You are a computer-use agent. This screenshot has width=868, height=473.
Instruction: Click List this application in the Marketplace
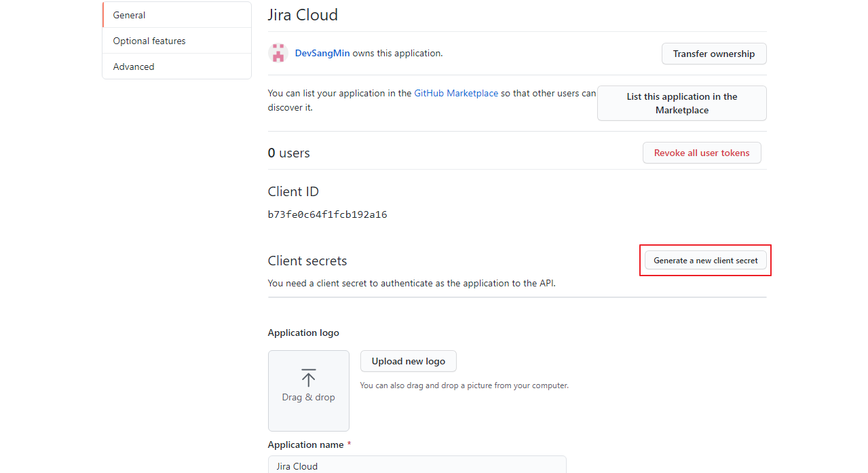pos(682,103)
